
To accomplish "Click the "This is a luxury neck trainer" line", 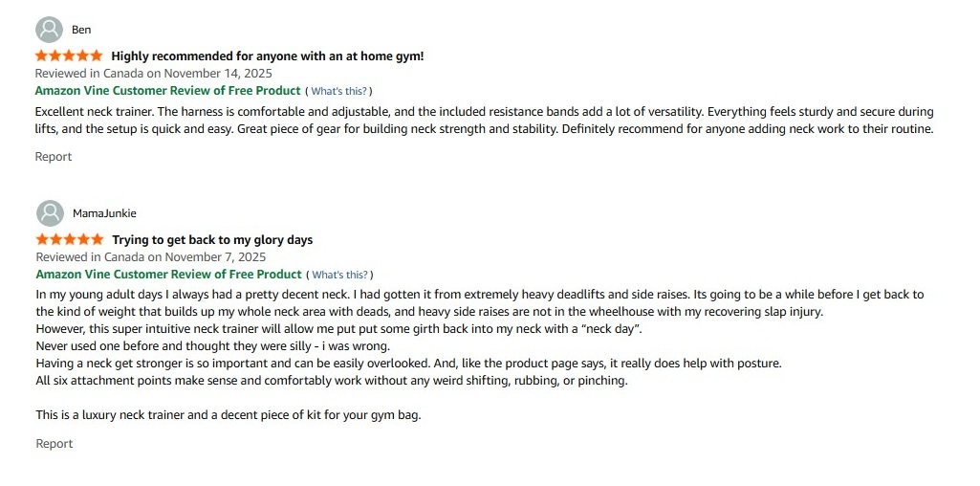I will tap(228, 415).
